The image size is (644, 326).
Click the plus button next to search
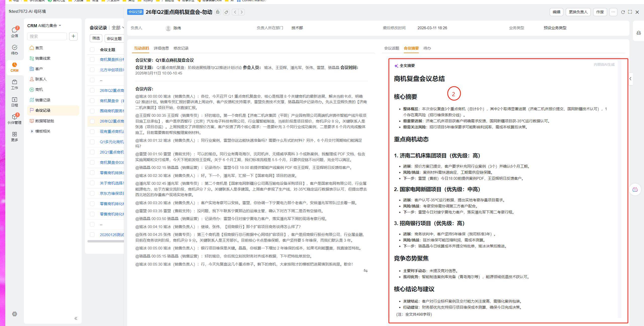tap(73, 36)
